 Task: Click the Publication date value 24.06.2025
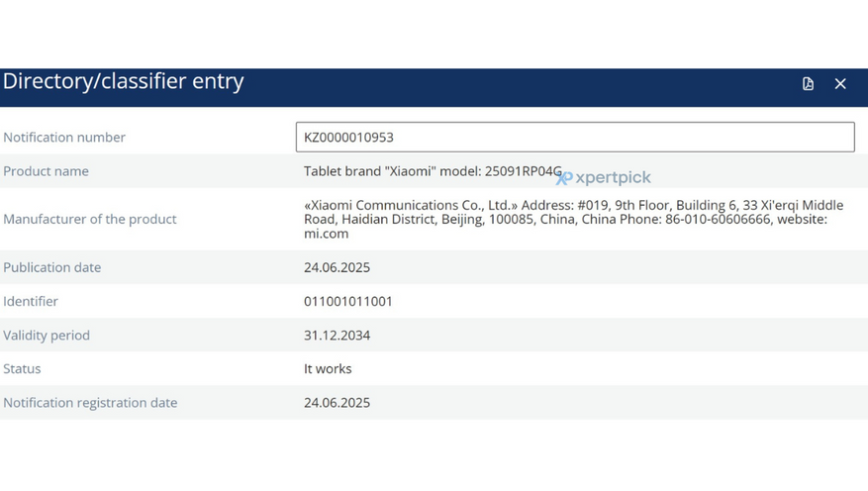[x=337, y=267]
